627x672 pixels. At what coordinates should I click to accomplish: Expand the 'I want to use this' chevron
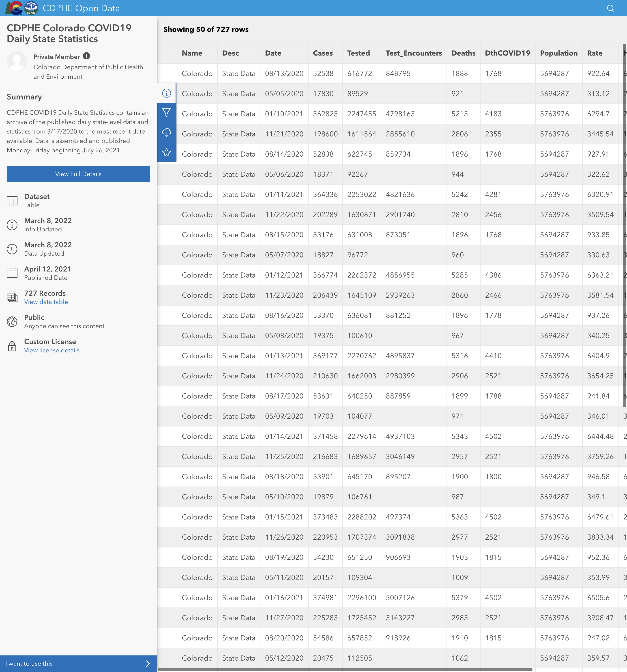pos(148,663)
